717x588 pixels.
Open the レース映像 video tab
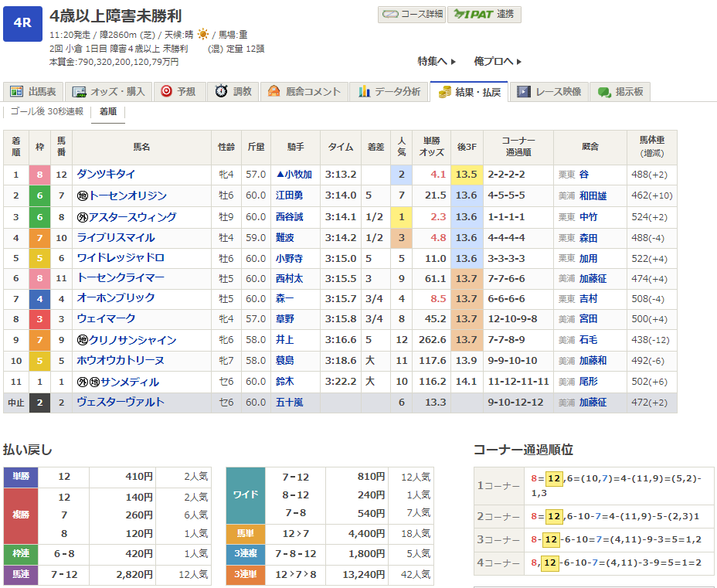(549, 91)
